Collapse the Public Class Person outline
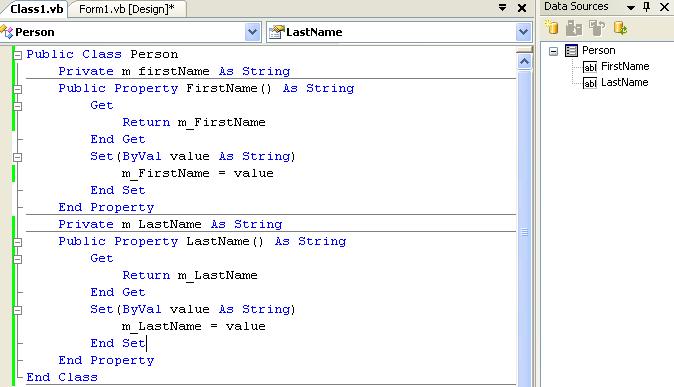Viewport: 674px width, 387px height. (18, 55)
